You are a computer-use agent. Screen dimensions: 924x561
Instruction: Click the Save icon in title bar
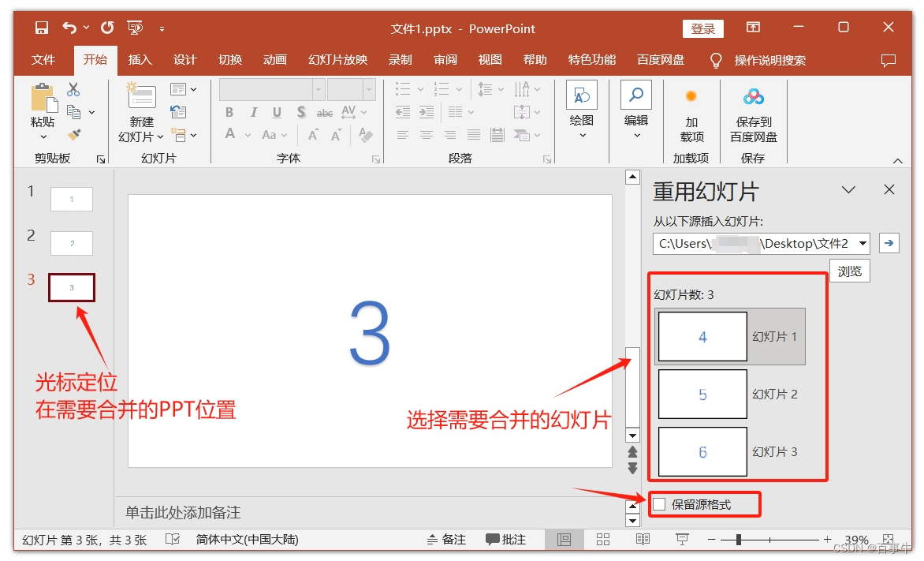(41, 28)
